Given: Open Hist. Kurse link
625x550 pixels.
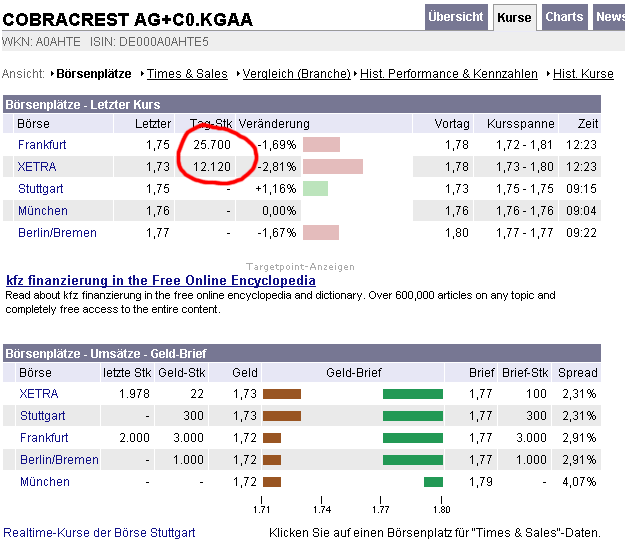Looking at the screenshot, I should [583, 74].
